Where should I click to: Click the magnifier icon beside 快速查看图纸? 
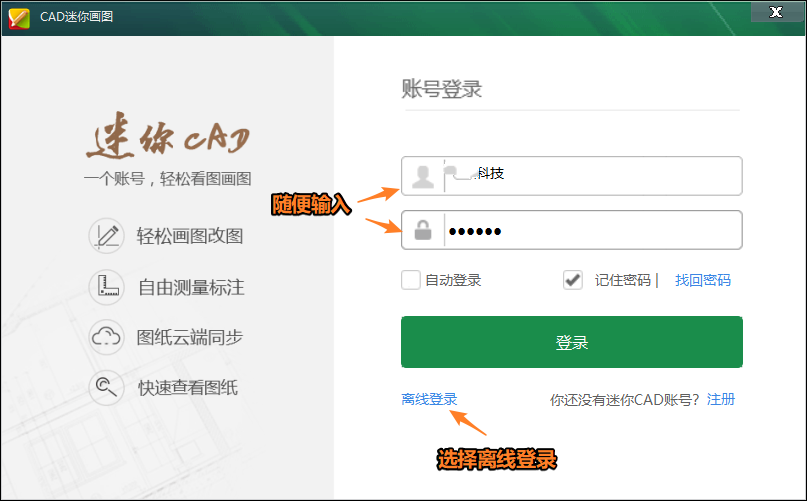tap(107, 387)
